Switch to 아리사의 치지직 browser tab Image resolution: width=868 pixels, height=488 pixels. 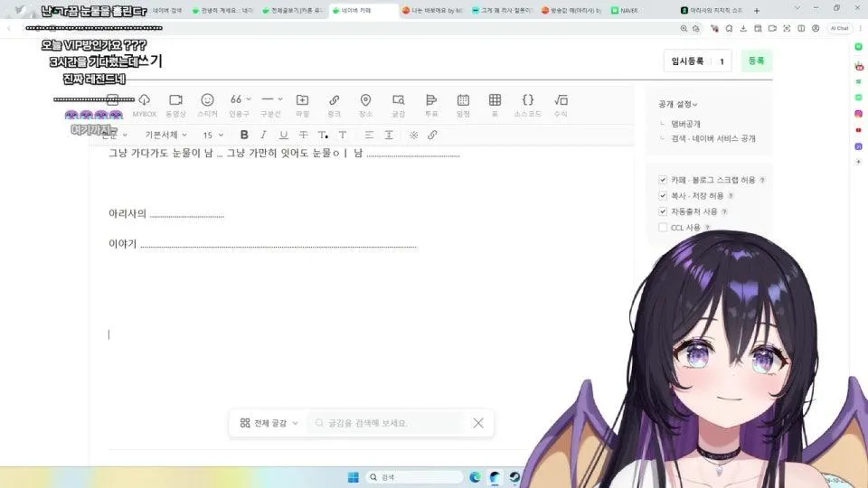point(713,11)
